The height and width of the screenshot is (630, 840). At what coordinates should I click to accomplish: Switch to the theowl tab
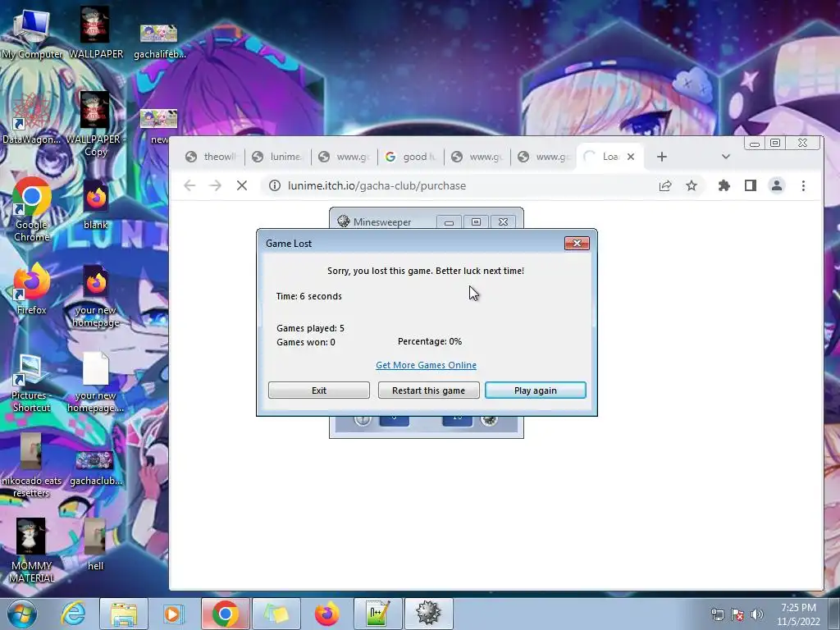(x=211, y=157)
